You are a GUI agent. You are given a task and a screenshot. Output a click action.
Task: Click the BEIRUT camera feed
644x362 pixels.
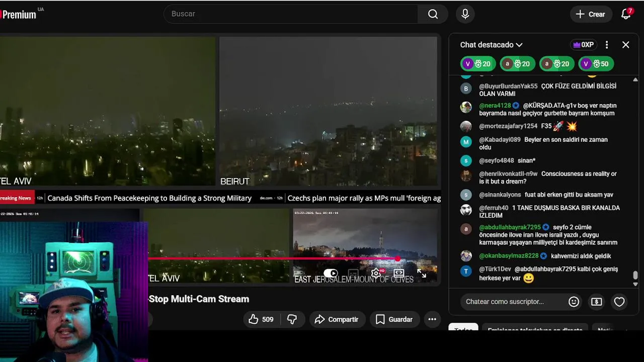coord(328,112)
